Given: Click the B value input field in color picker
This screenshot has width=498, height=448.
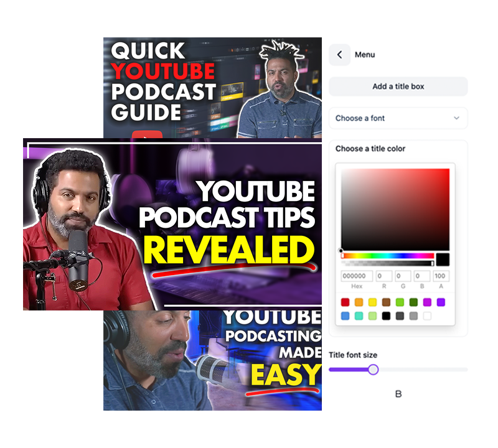Looking at the screenshot, I should click(x=422, y=276).
